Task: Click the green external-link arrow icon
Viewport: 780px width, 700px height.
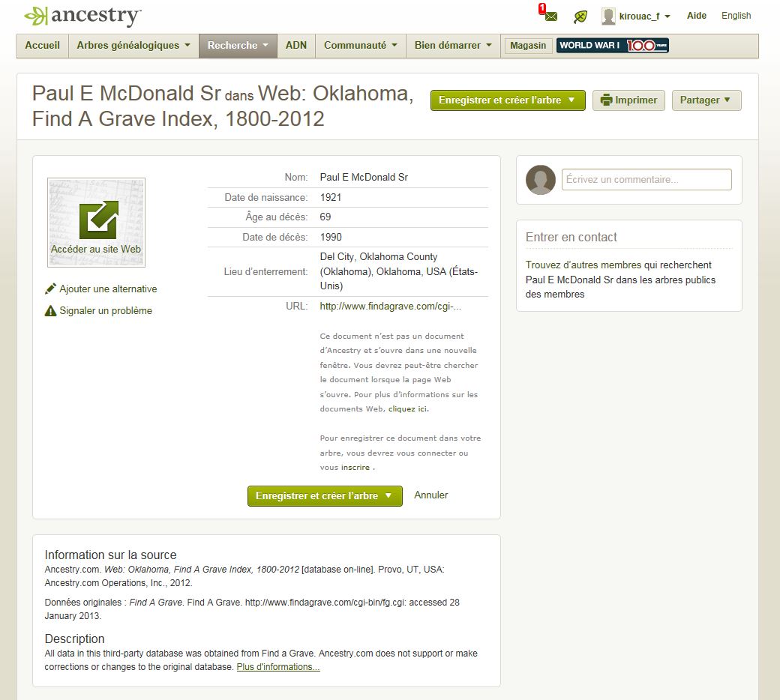Action: click(x=98, y=220)
